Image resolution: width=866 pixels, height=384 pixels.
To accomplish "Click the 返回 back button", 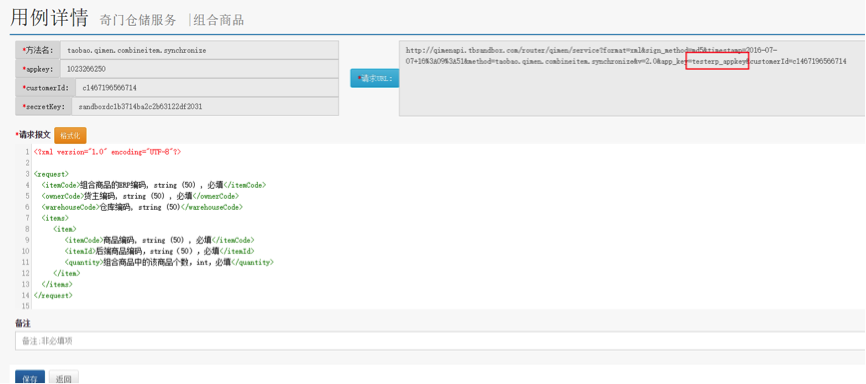I will [x=64, y=377].
